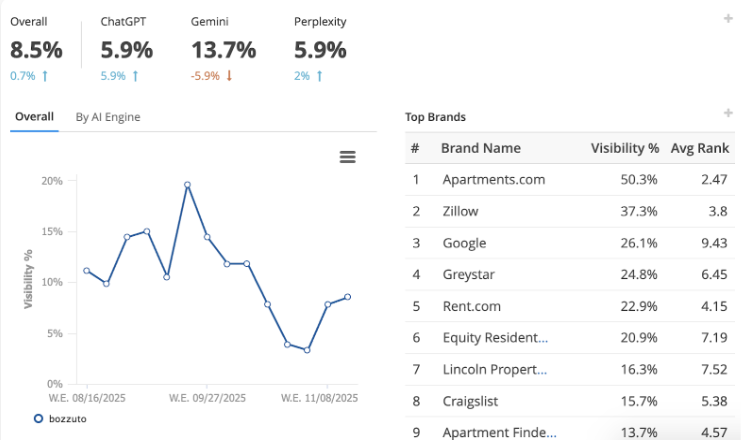Click the highest peak data point on chart

pyautogui.click(x=187, y=185)
